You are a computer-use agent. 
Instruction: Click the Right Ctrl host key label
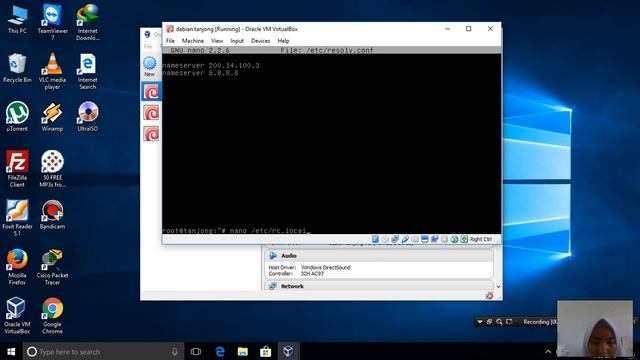coord(481,239)
